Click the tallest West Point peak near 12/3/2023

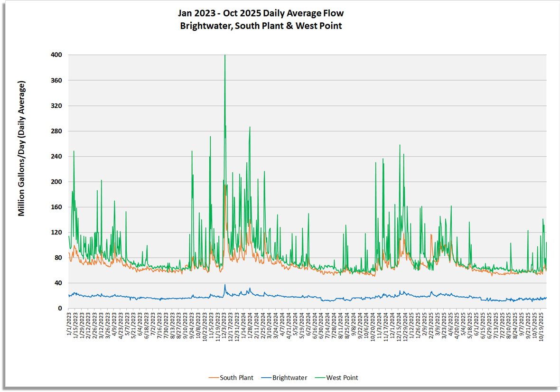(224, 56)
